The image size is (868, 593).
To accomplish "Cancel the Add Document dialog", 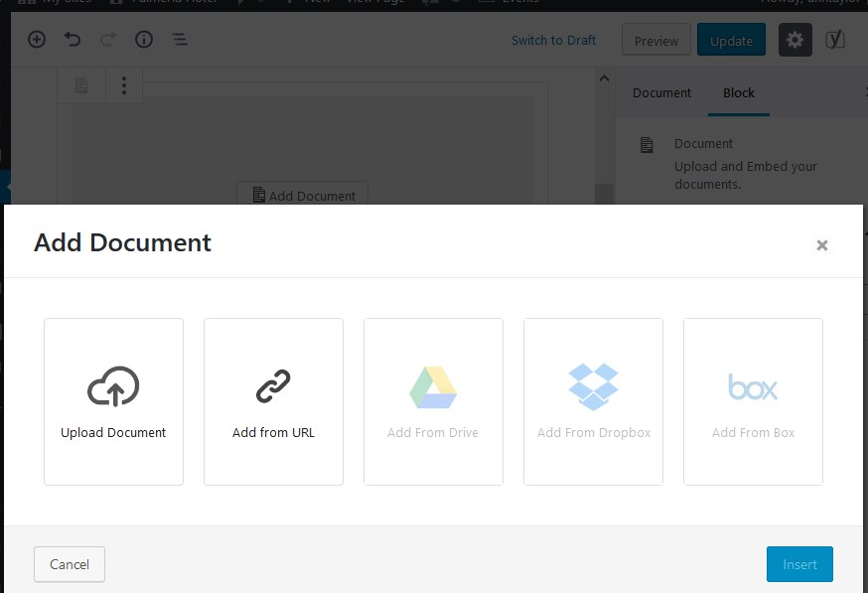I will click(70, 564).
